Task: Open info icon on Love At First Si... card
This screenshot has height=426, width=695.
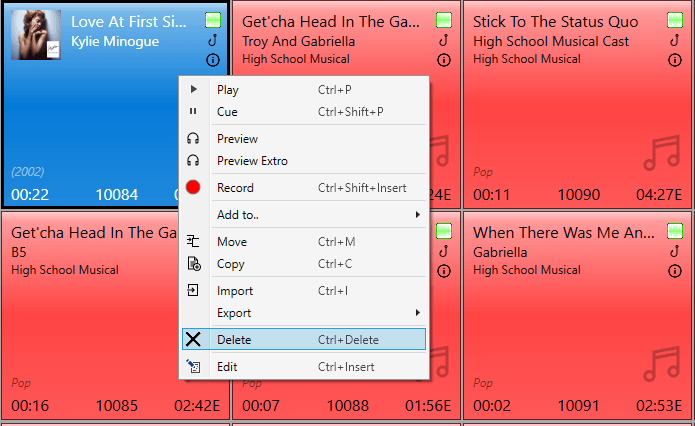Action: click(x=213, y=60)
